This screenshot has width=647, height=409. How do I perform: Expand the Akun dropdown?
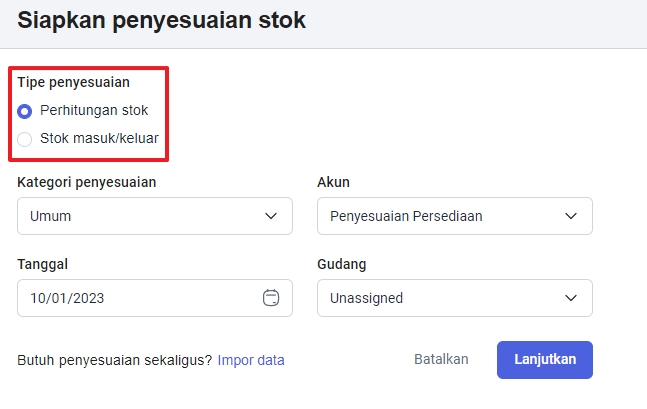click(x=454, y=216)
